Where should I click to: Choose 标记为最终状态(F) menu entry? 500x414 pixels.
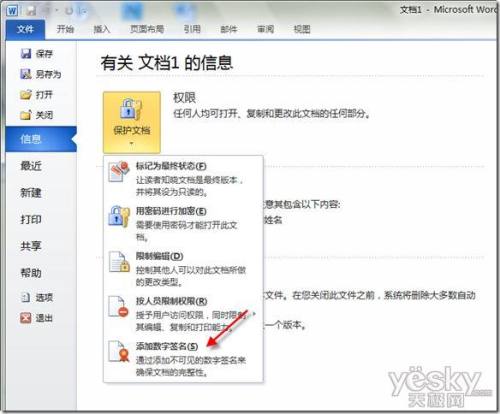tap(183, 178)
